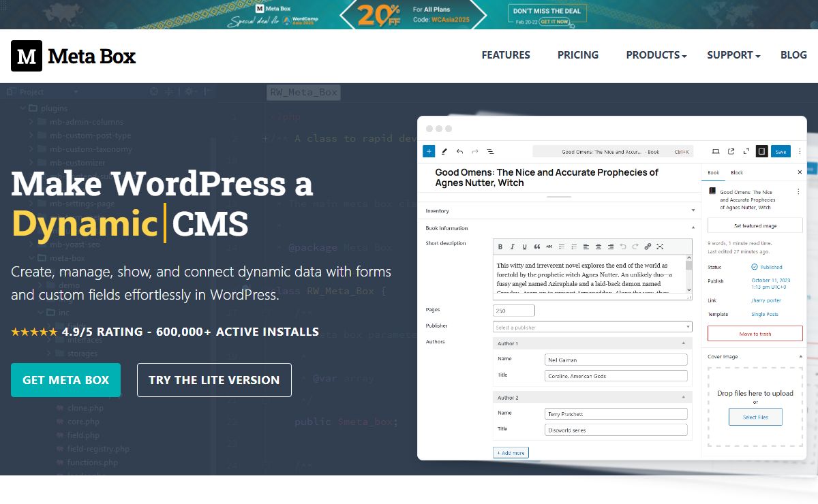
Task: Go to PRICING in the navigation
Action: pos(578,55)
